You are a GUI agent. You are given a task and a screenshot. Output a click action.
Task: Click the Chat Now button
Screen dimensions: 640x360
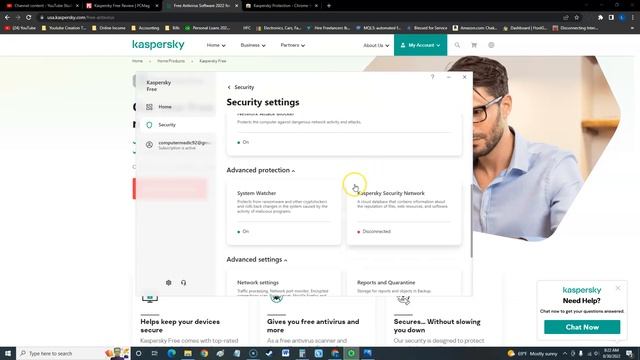coord(582,327)
